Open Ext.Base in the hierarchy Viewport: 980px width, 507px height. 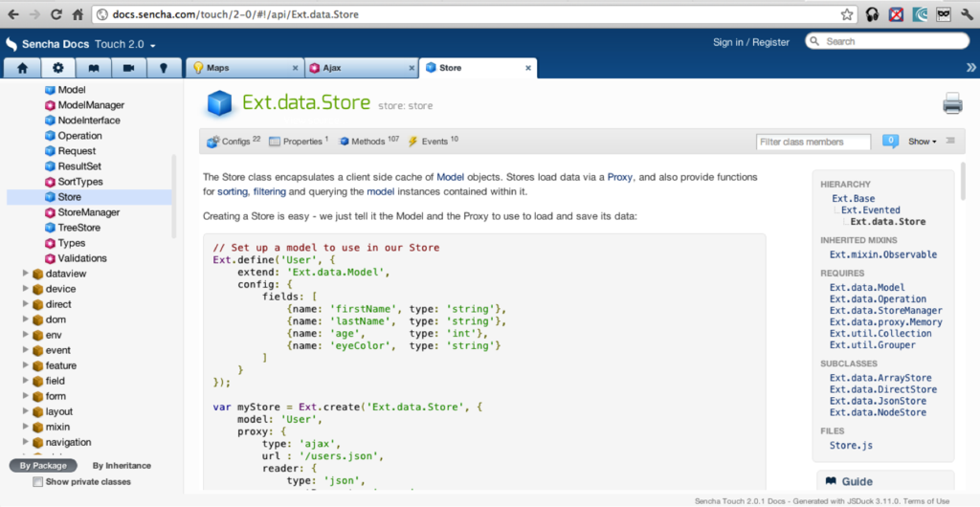click(853, 199)
